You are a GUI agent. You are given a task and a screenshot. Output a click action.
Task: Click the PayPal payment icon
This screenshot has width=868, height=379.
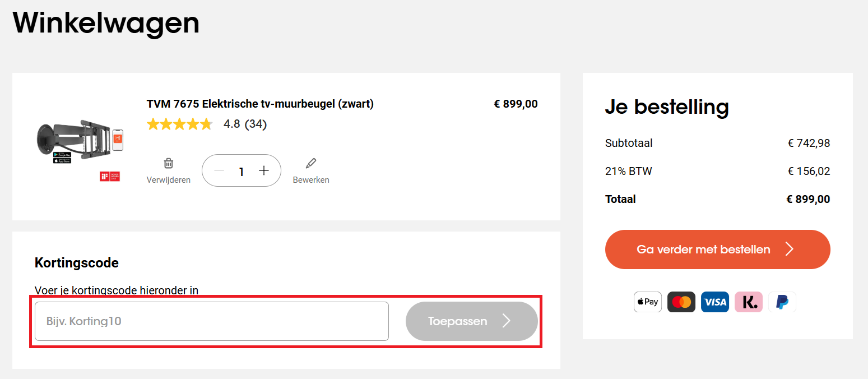click(x=782, y=302)
